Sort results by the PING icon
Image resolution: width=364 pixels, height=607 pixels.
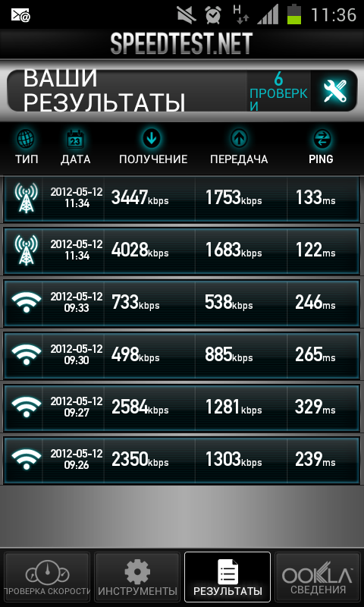coord(321,139)
